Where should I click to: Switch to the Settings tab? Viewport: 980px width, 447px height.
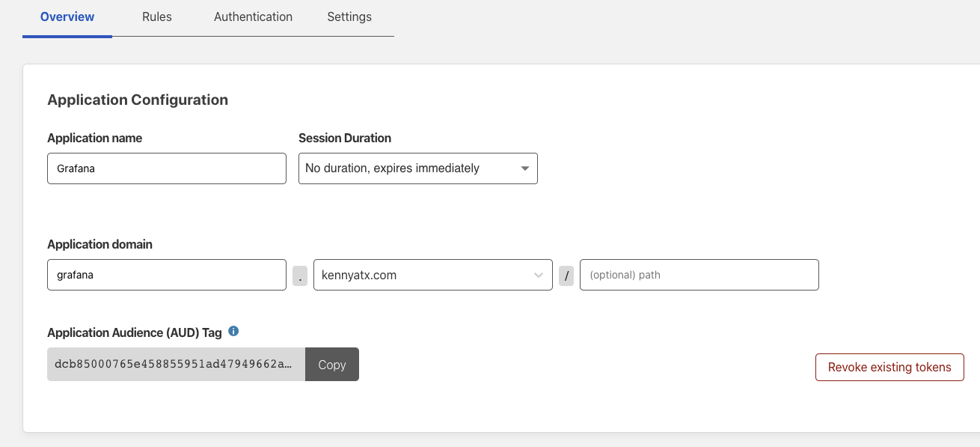[349, 16]
